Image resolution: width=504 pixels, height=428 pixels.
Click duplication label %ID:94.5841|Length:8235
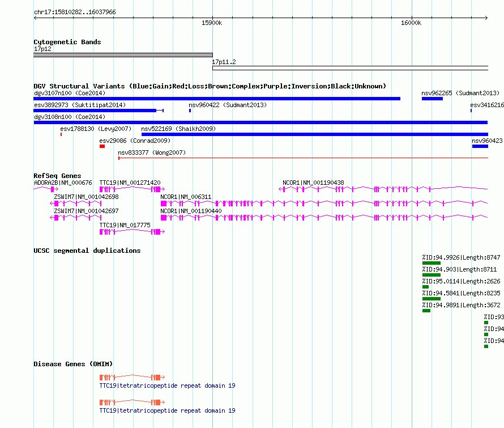point(461,293)
